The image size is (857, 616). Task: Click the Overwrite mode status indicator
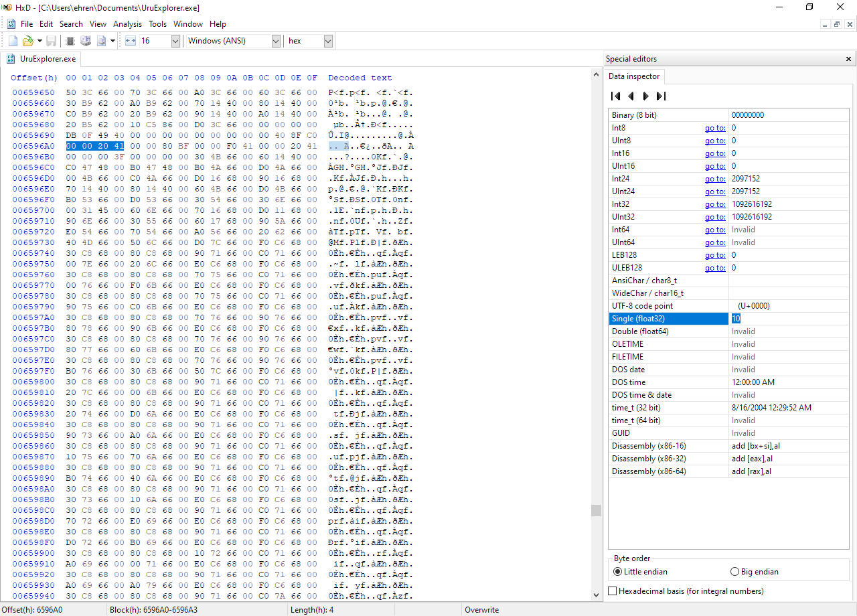pyautogui.click(x=481, y=610)
